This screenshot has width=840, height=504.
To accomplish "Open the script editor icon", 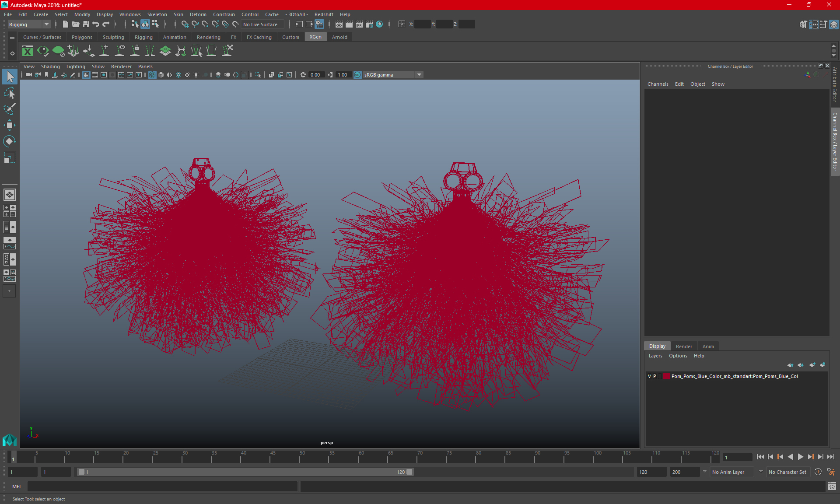I will click(x=832, y=486).
